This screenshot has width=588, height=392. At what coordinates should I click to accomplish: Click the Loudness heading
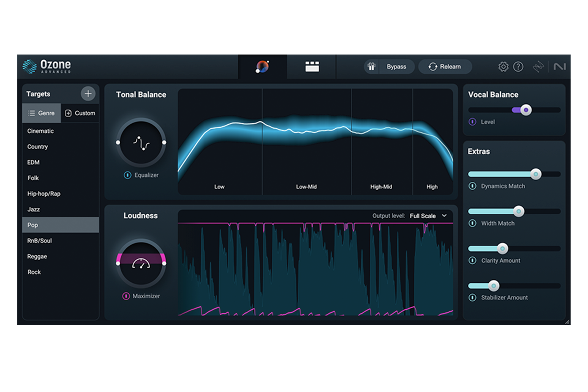pyautogui.click(x=141, y=216)
